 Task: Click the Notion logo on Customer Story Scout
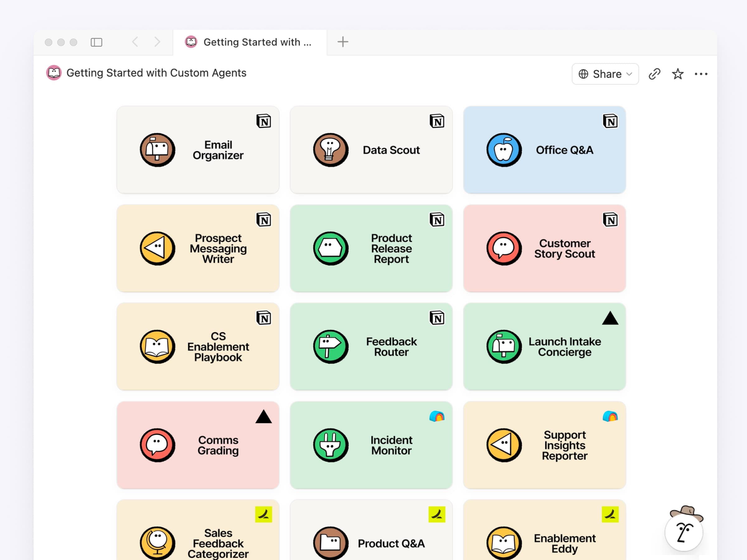(x=610, y=220)
